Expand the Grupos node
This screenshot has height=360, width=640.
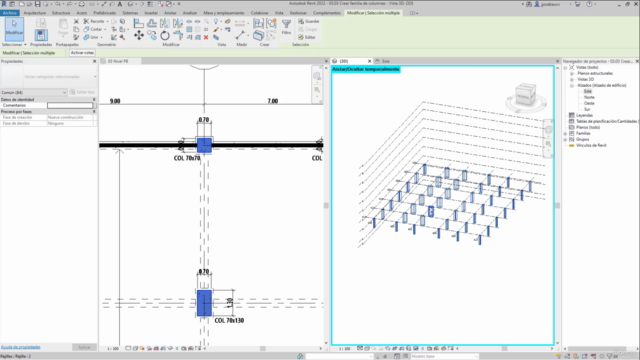coord(566,140)
